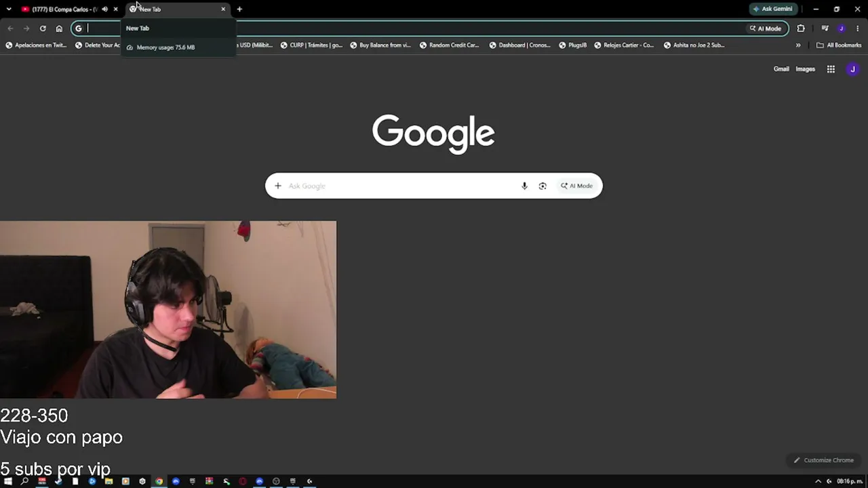Viewport: 868px width, 488px height.
Task: Open the Images link
Action: (x=805, y=69)
